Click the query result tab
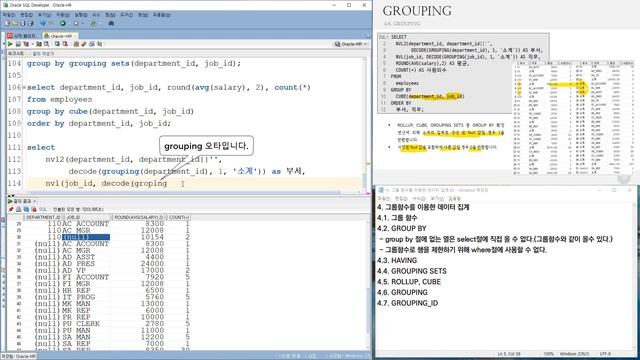The width and height of the screenshot is (640, 360). tap(22, 201)
